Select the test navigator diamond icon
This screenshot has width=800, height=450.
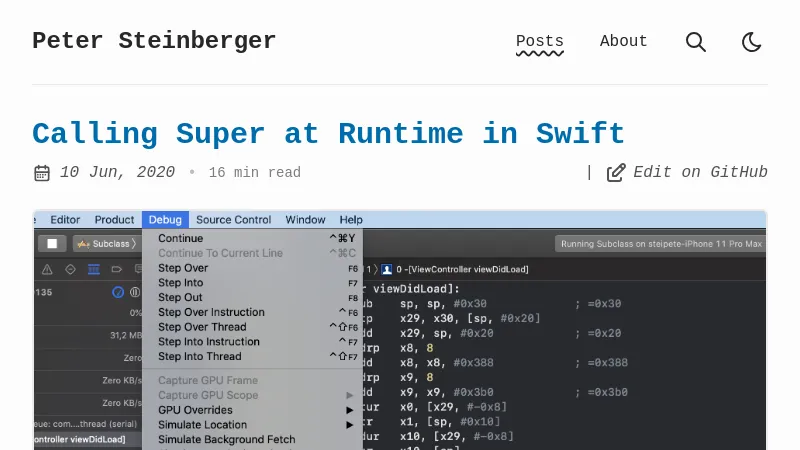70,269
